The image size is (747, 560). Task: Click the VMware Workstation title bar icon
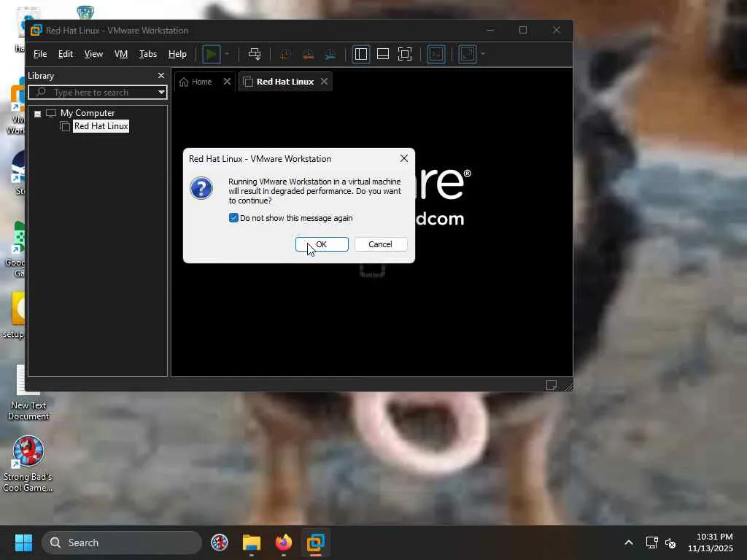click(x=36, y=31)
